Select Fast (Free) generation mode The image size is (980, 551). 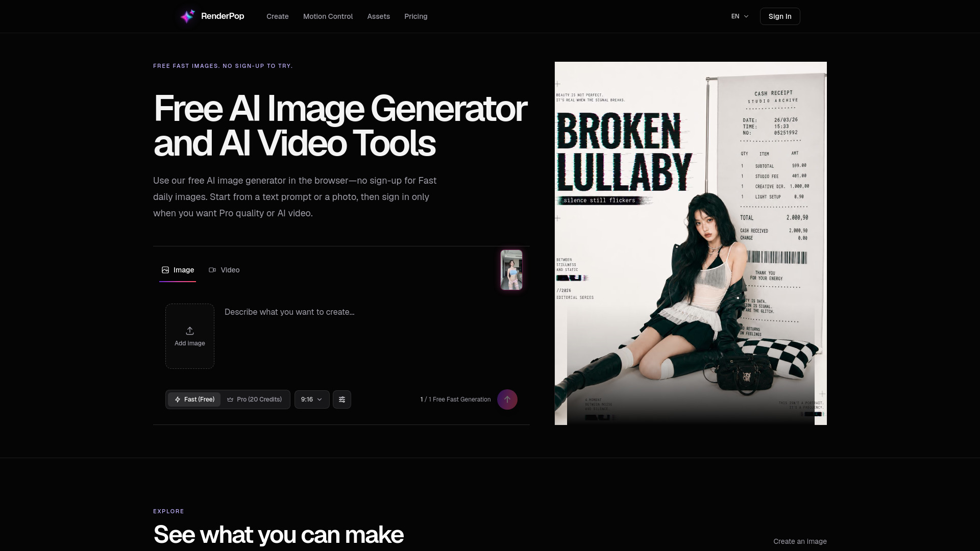[194, 399]
